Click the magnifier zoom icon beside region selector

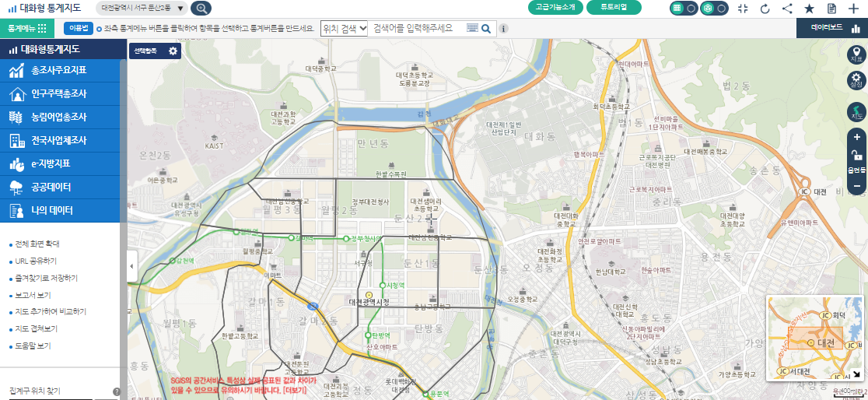(201, 9)
